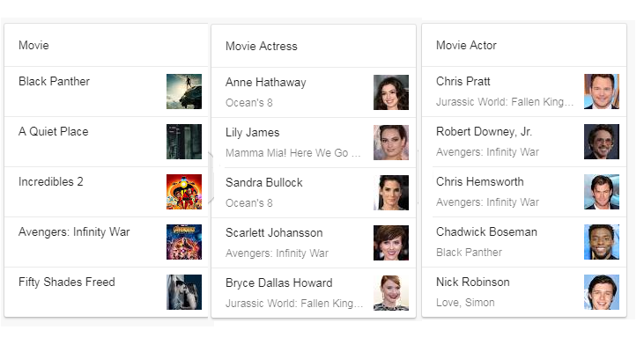Click the Movie card header
This screenshot has width=644, height=352.
point(106,45)
